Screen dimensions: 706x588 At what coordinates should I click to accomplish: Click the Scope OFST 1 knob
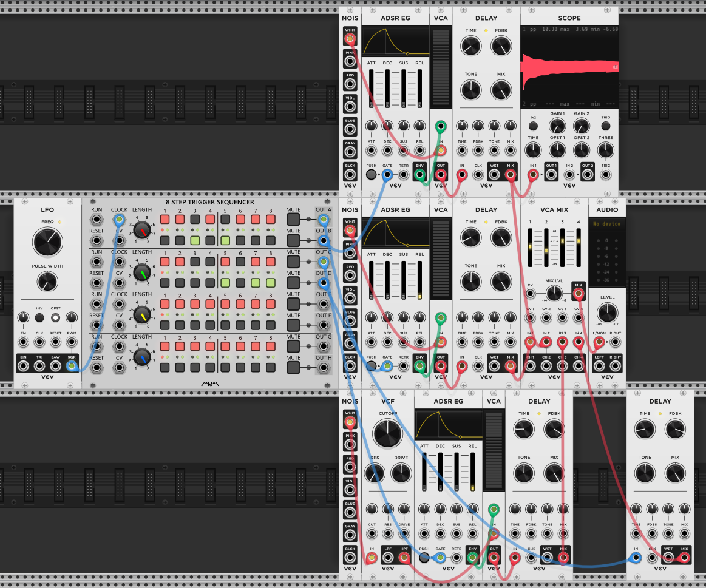[557, 150]
